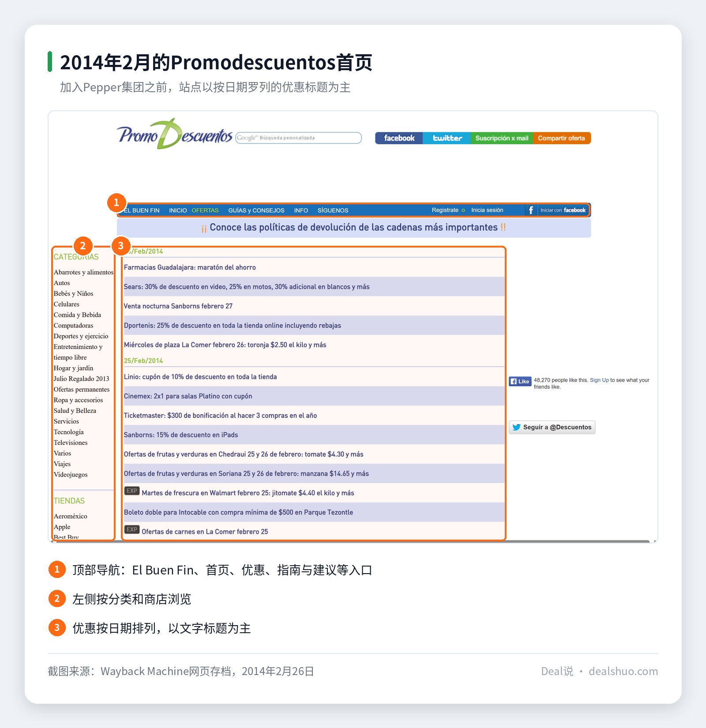The width and height of the screenshot is (706, 728).
Task: Click the Twitter bird Seguir a @Descuentos button
Action: (x=552, y=427)
